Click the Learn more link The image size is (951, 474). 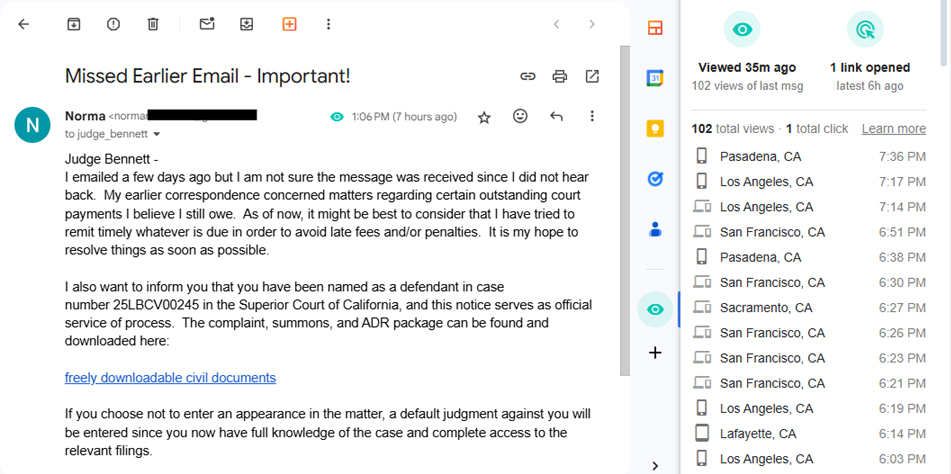pos(893,129)
